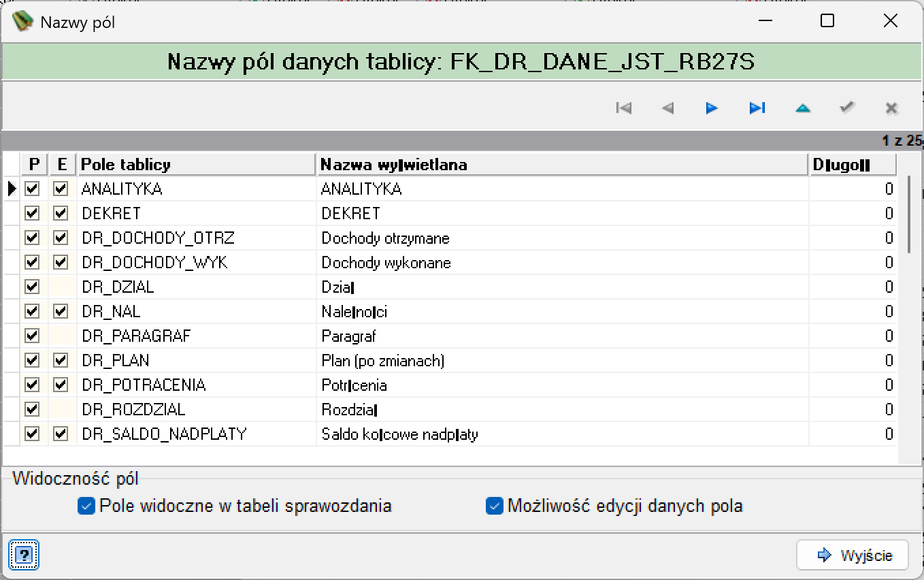Image resolution: width=924 pixels, height=580 pixels.
Task: Click the book app icon in the title bar
Action: 22,22
